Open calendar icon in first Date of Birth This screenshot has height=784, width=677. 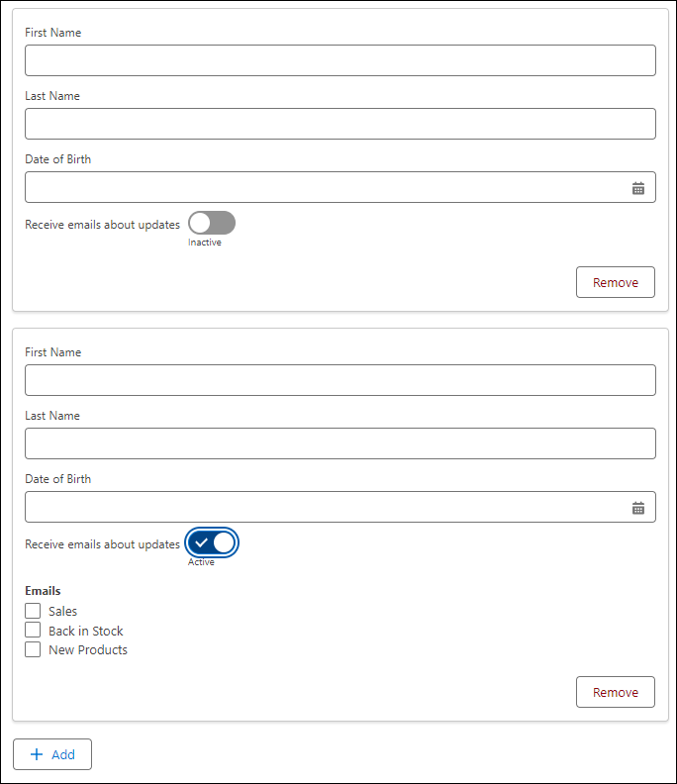[x=638, y=188]
